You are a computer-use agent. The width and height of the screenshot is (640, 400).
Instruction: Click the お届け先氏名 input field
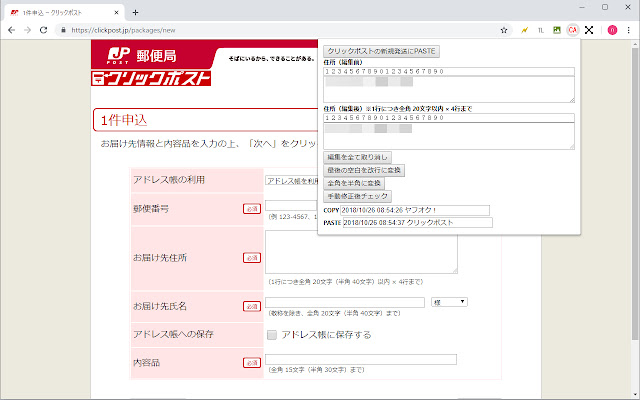pos(345,302)
